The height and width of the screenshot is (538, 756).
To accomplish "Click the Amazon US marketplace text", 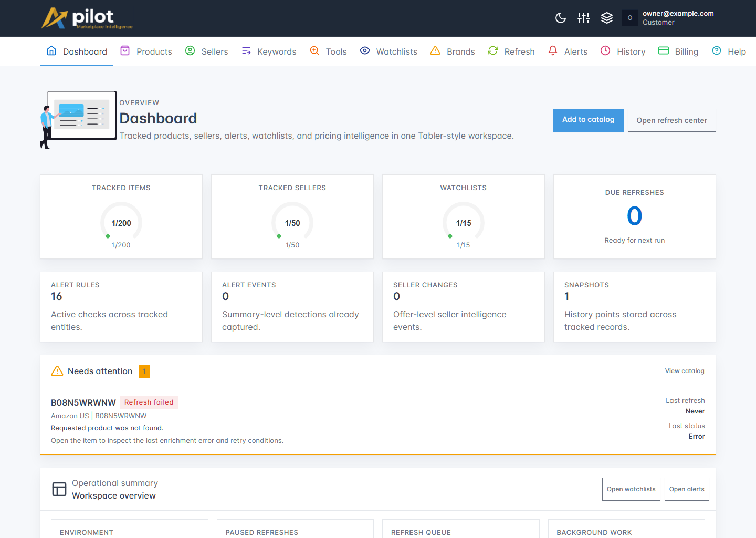I will [x=70, y=416].
